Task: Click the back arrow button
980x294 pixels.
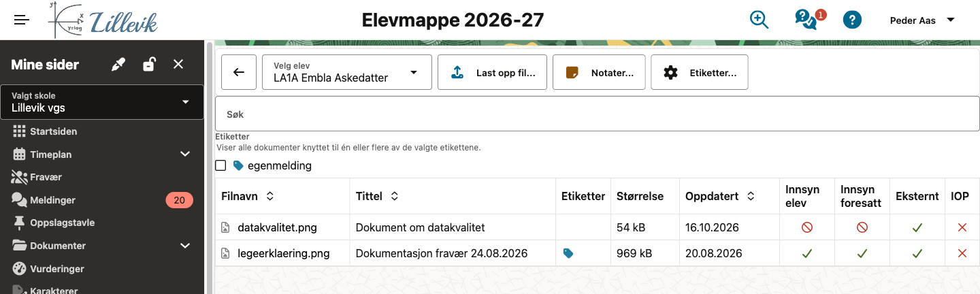Action: click(x=239, y=72)
